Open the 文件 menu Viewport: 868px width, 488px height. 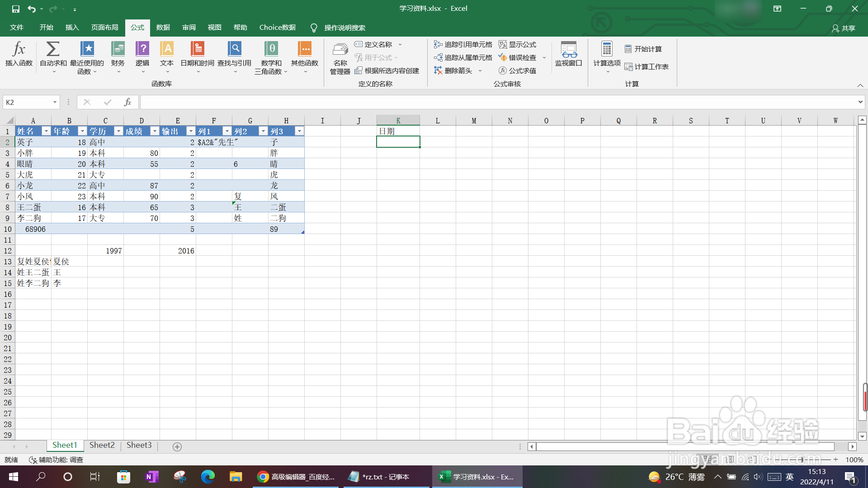click(x=17, y=28)
